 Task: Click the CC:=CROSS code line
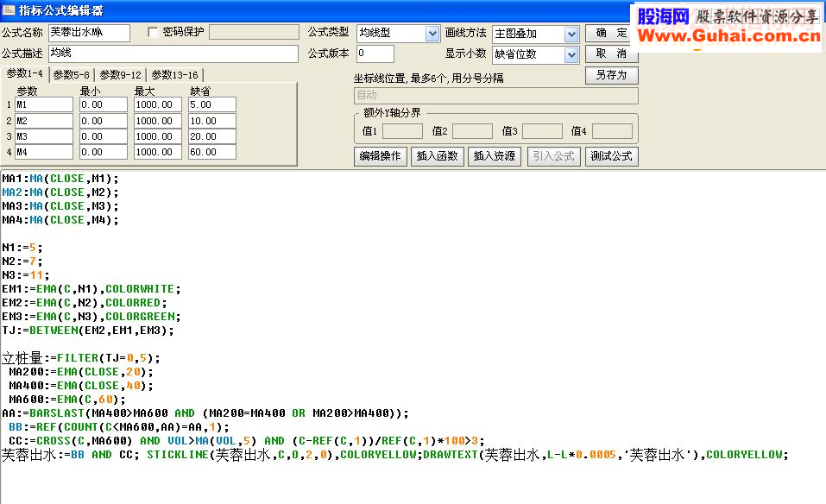(247, 441)
